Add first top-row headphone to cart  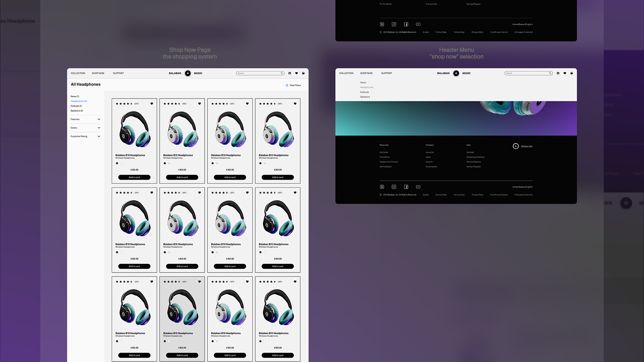[134, 177]
